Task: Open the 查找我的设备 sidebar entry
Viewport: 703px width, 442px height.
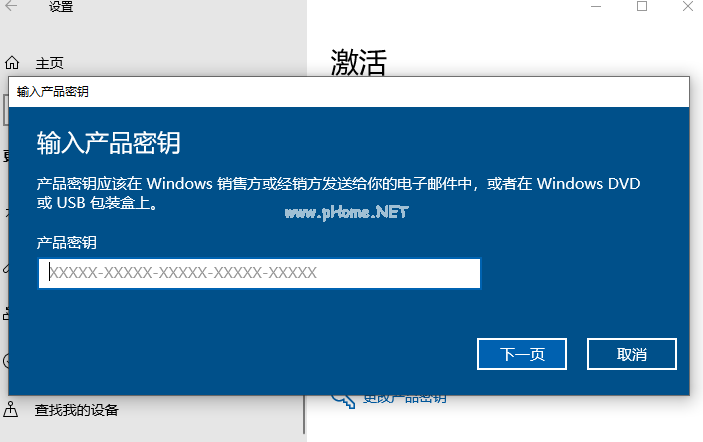Action: pos(76,410)
